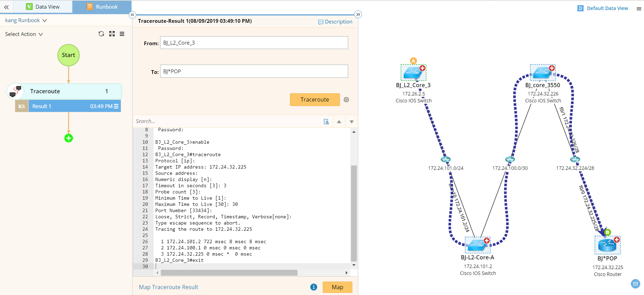
Task: Click the refresh icon in the Runbook toolbar
Action: click(101, 34)
